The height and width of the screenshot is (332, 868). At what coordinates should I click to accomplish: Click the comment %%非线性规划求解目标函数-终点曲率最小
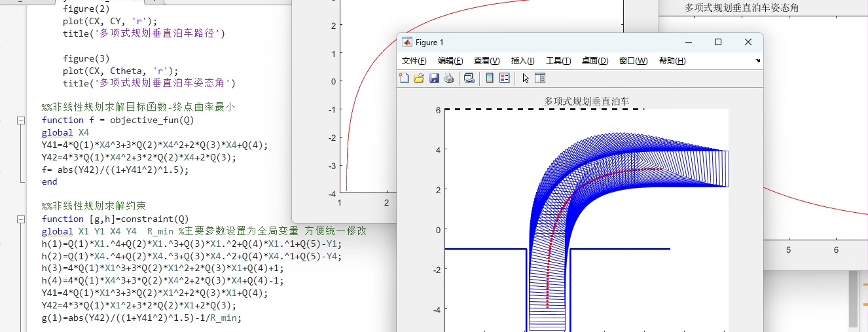138,108
